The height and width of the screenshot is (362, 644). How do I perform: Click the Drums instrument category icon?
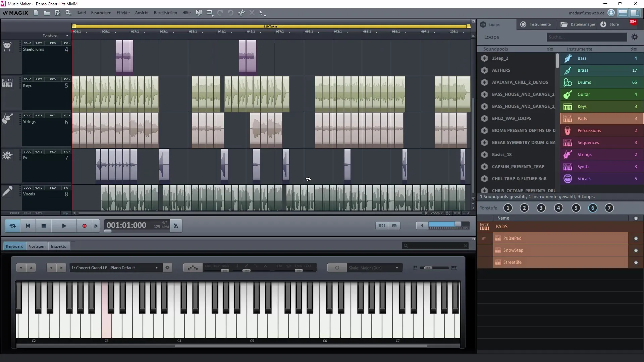568,82
